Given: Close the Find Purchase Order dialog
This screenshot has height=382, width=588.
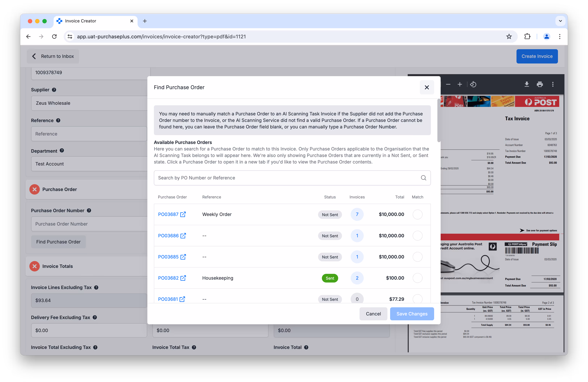Looking at the screenshot, I should click(427, 87).
